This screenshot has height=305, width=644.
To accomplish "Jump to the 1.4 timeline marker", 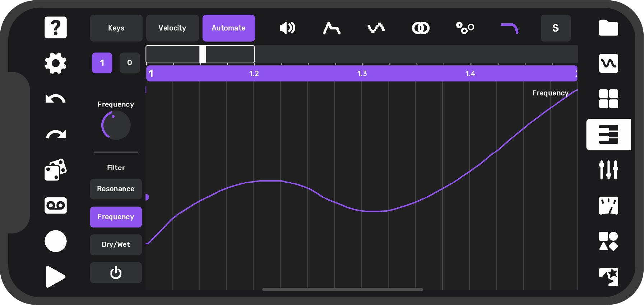I will 470,74.
